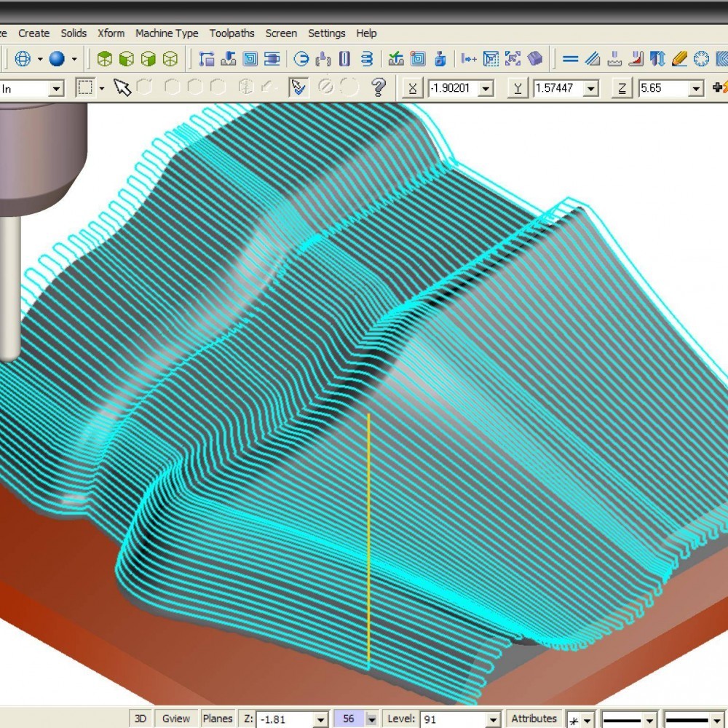Open the Settings menu
Screen dimensions: 728x728
(326, 33)
